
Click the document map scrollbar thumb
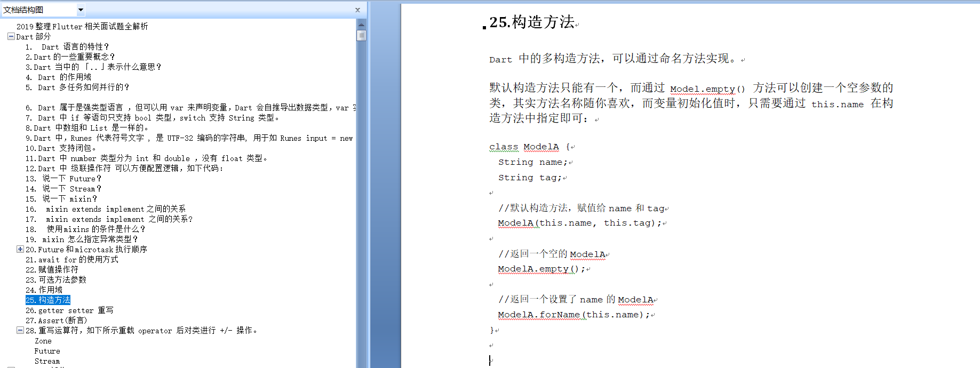(x=361, y=36)
